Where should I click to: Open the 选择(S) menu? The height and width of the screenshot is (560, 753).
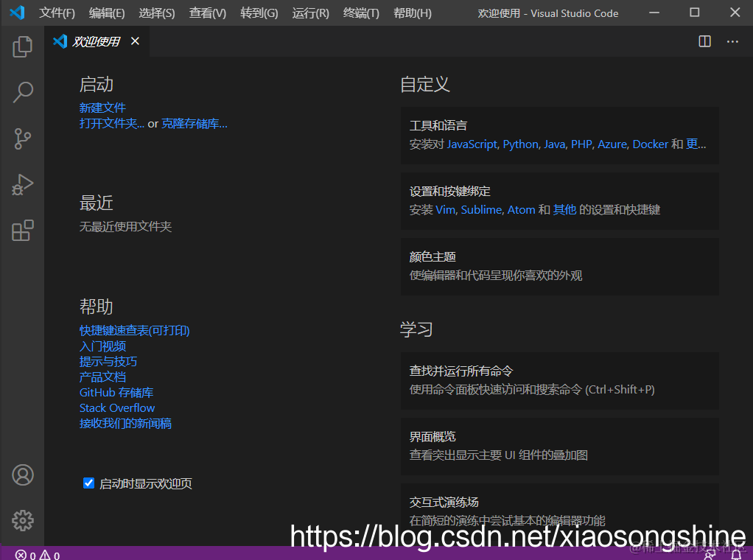tap(156, 13)
